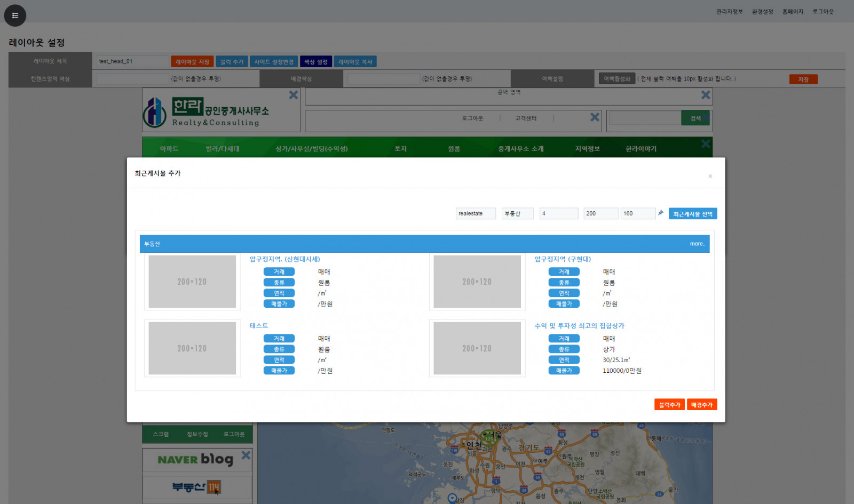Remove the green navigation menu block
Image resolution: width=854 pixels, height=504 pixels.
point(706,144)
